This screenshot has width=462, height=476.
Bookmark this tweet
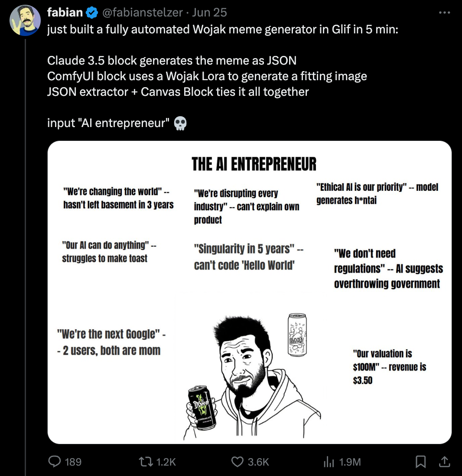pos(420,462)
